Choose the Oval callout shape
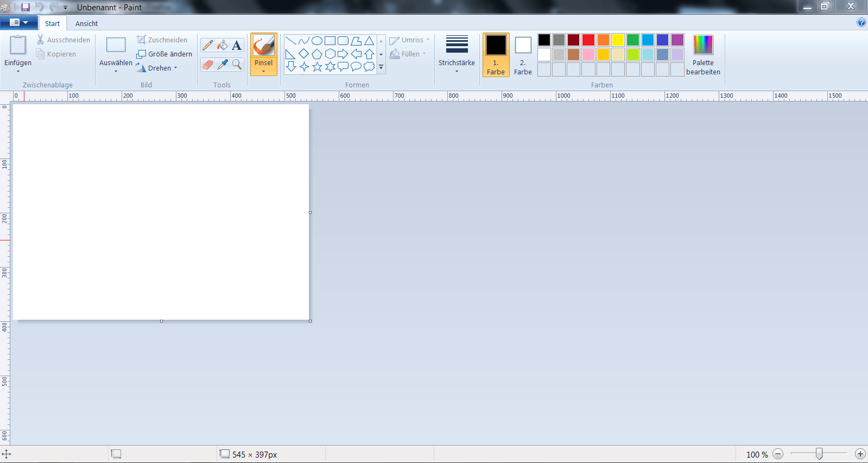Viewport: 868px width, 463px height. click(356, 67)
